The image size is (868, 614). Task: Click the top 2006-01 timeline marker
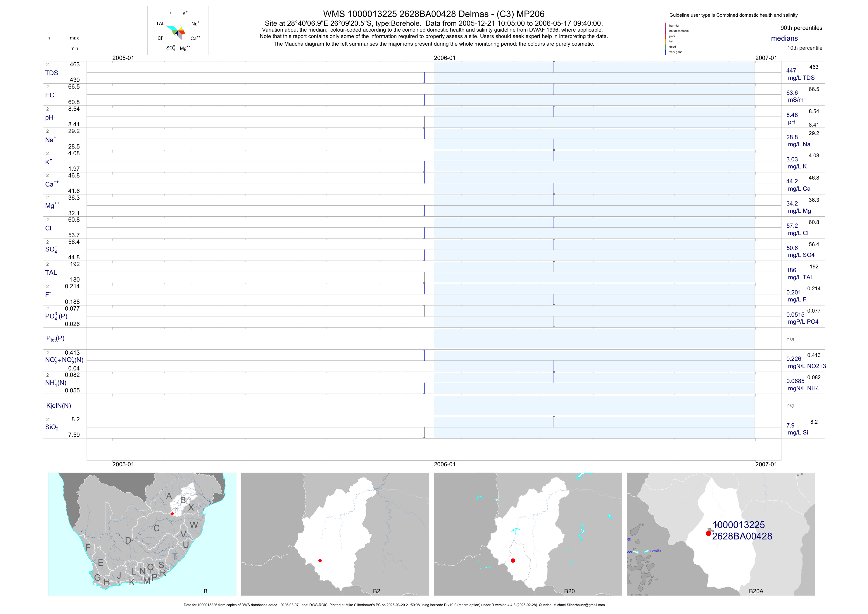(x=444, y=58)
